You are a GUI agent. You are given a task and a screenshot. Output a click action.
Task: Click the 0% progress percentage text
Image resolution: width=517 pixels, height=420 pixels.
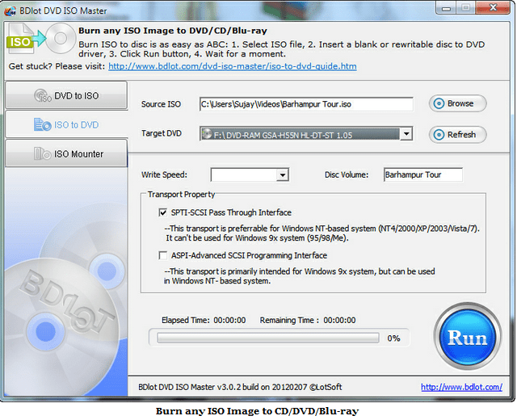(393, 338)
